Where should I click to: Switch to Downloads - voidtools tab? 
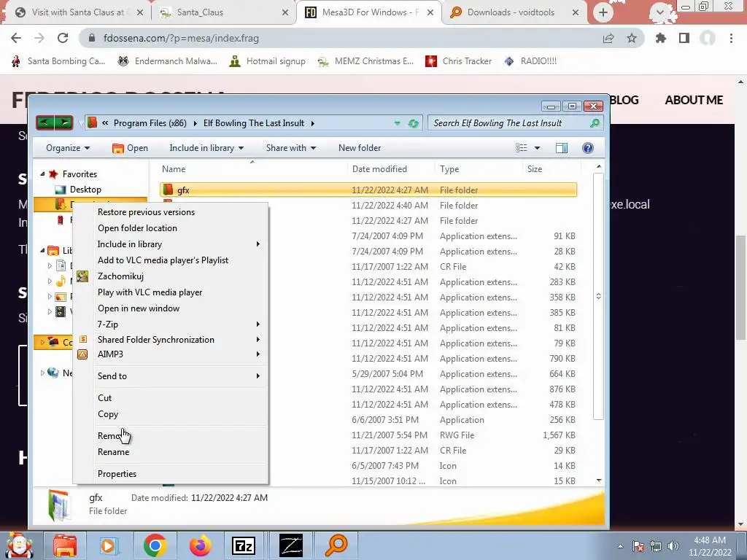click(x=514, y=12)
